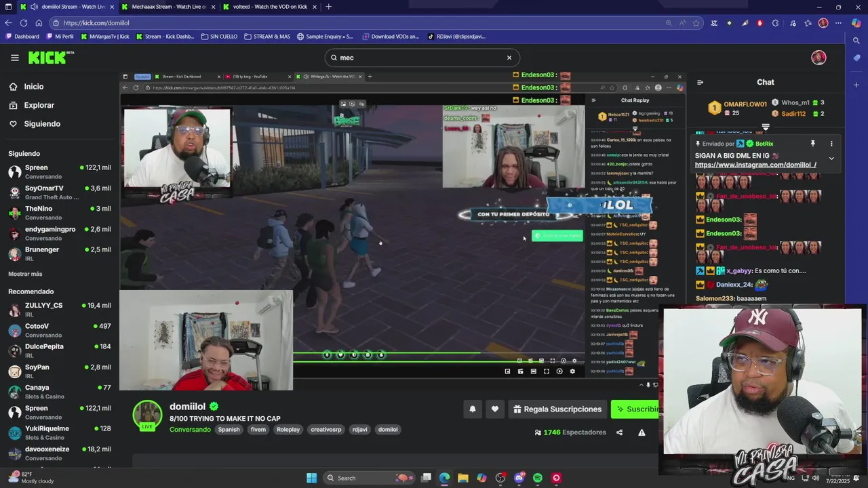The width and height of the screenshot is (868, 488).
Task: Clear the search field with X
Action: pos(509,58)
